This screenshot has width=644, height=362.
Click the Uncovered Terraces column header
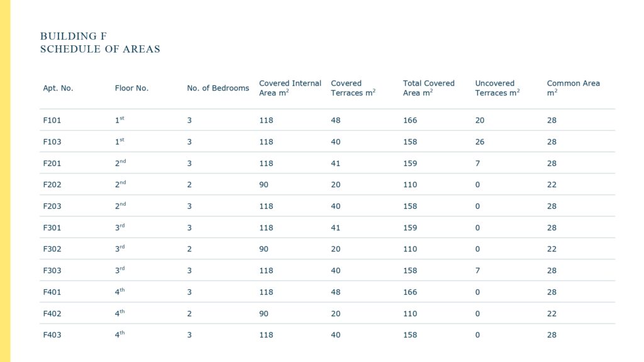497,88
